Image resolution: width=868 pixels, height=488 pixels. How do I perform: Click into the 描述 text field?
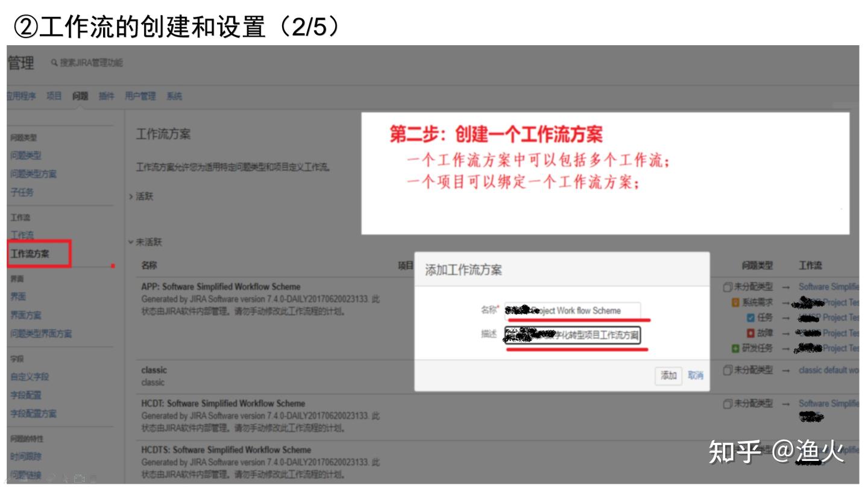click(x=572, y=335)
